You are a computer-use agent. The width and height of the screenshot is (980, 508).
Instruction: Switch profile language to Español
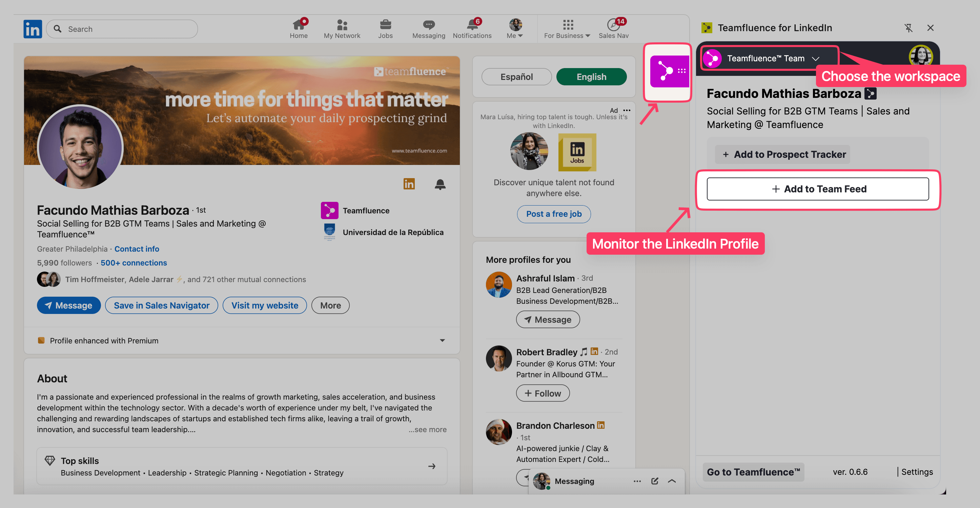516,77
